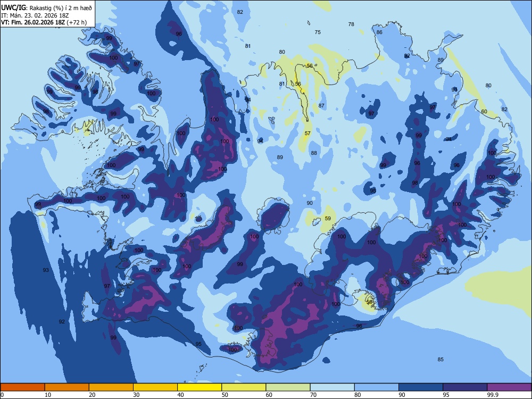Click the legend tick label "40"
The width and height of the screenshot is (532, 399).
click(180, 395)
